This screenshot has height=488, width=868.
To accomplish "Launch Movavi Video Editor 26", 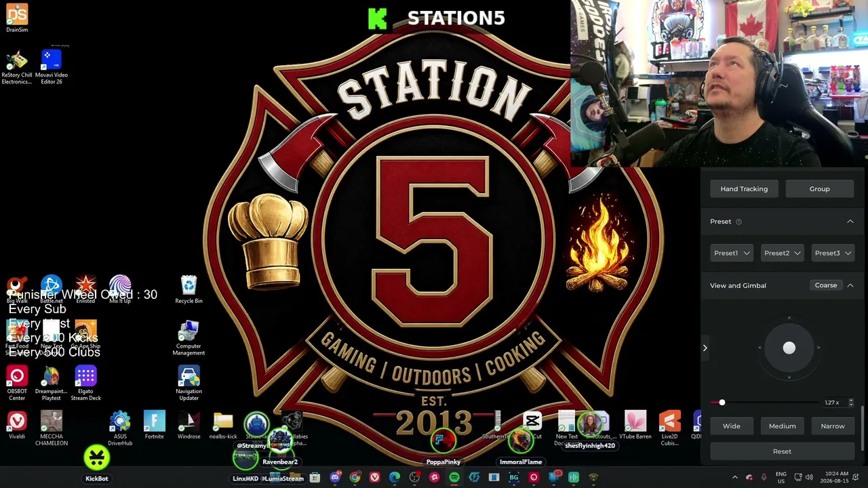I will click(x=52, y=66).
